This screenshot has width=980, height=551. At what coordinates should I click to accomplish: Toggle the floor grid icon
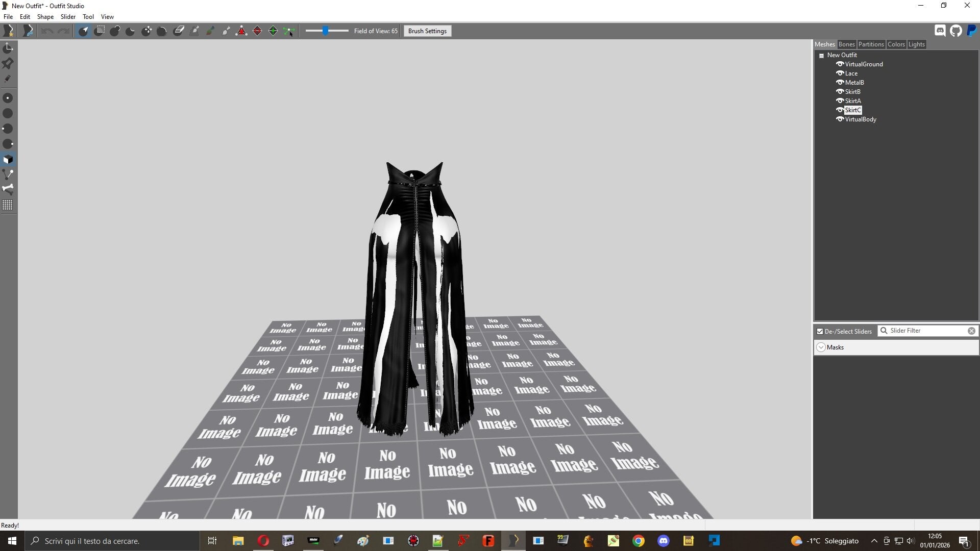[x=8, y=205]
